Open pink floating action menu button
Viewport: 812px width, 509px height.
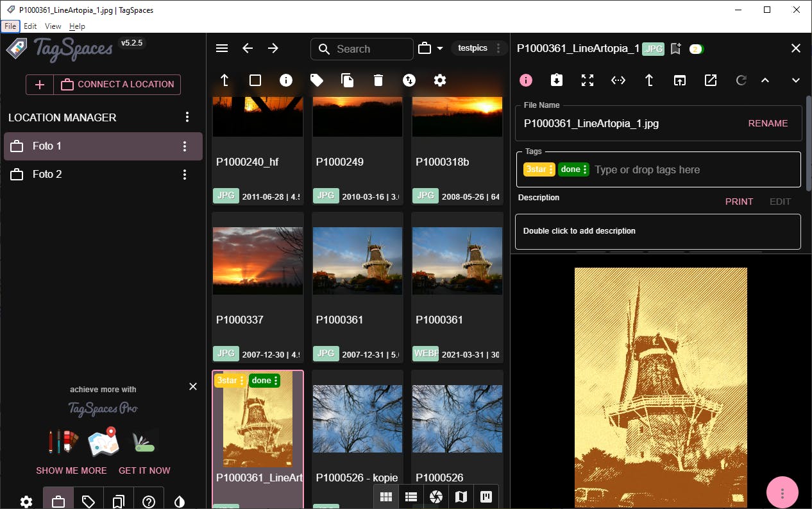782,493
